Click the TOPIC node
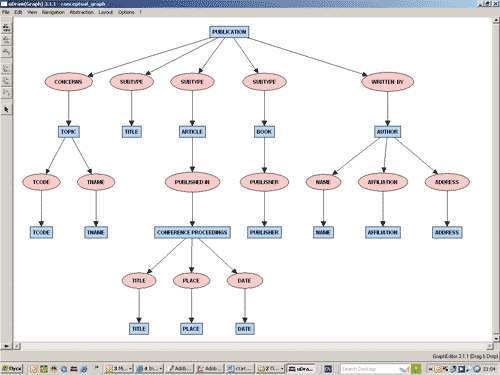Image resolution: width=500 pixels, height=375 pixels. click(x=68, y=132)
